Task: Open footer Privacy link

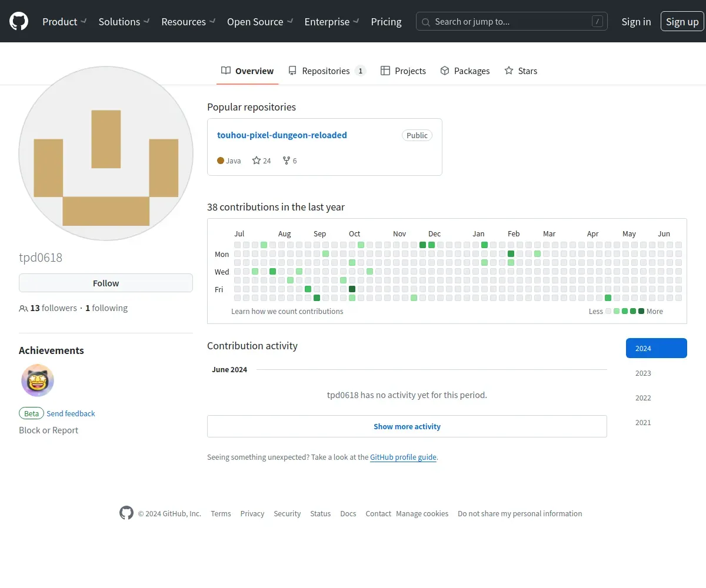Action: (x=252, y=513)
